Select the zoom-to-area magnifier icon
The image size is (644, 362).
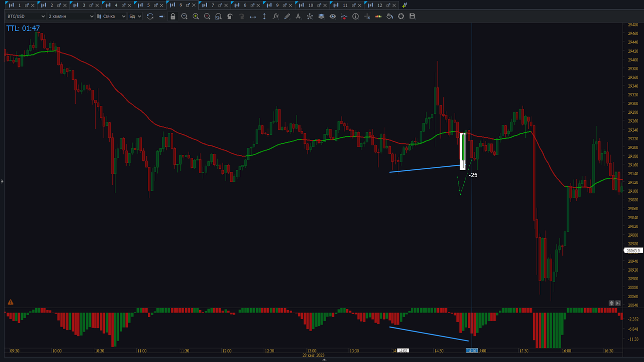point(218,16)
